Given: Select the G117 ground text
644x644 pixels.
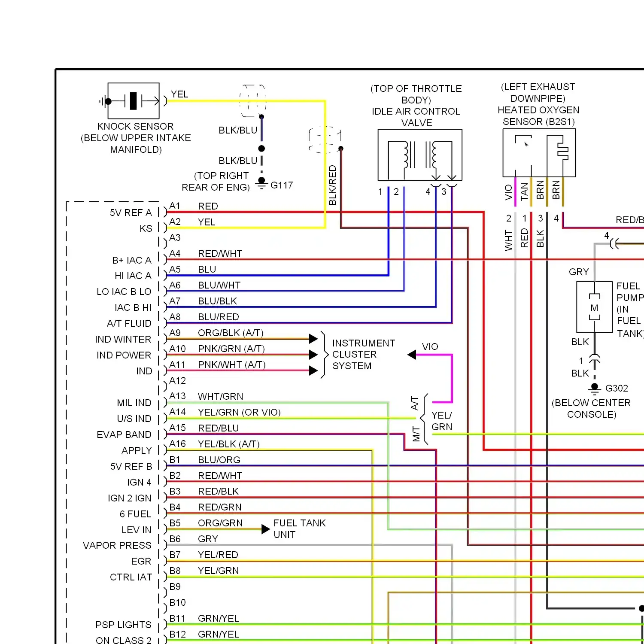Looking at the screenshot, I should click(x=282, y=185).
